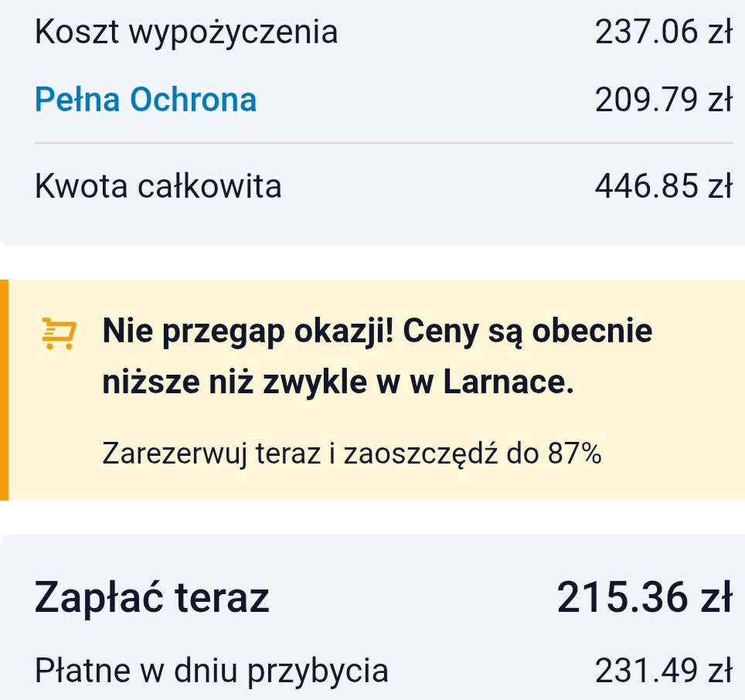Click the orange shopping cart icon
The height and width of the screenshot is (700, 745).
[x=59, y=333]
